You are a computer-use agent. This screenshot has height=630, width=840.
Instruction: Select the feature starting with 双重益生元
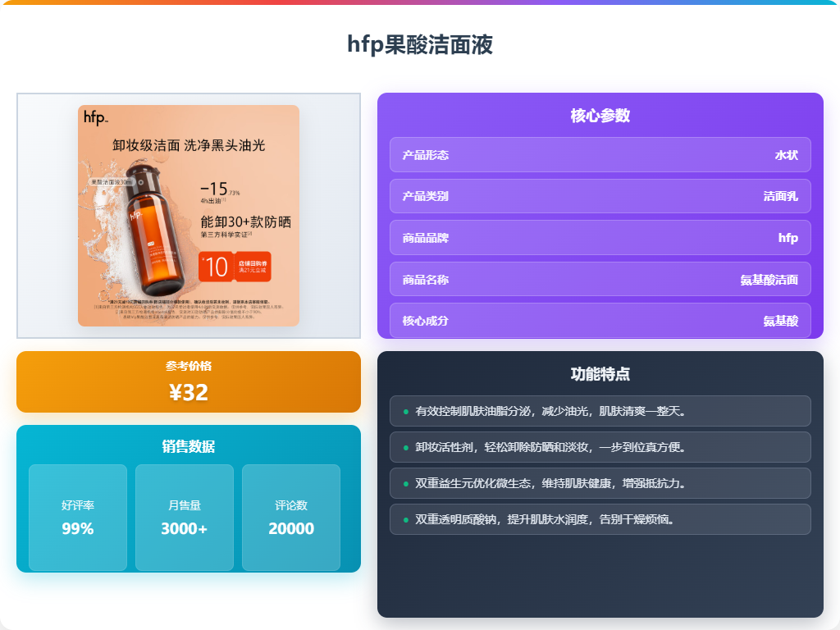click(600, 483)
